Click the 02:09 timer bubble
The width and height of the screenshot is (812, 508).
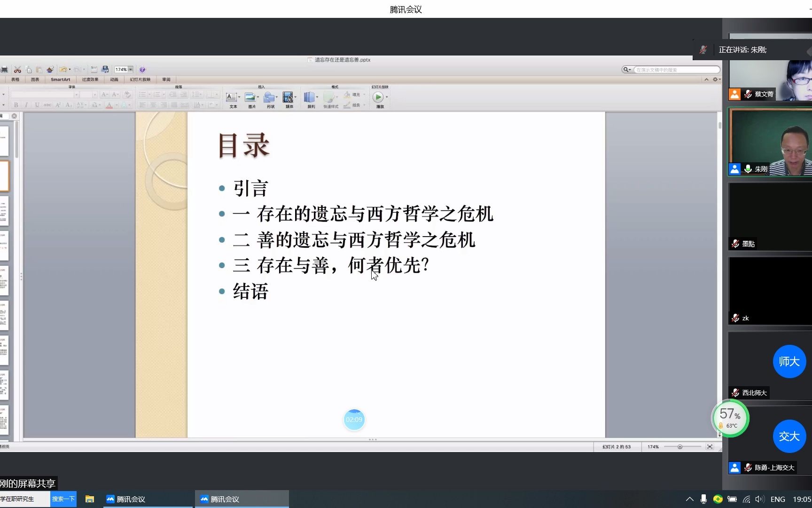click(x=354, y=420)
